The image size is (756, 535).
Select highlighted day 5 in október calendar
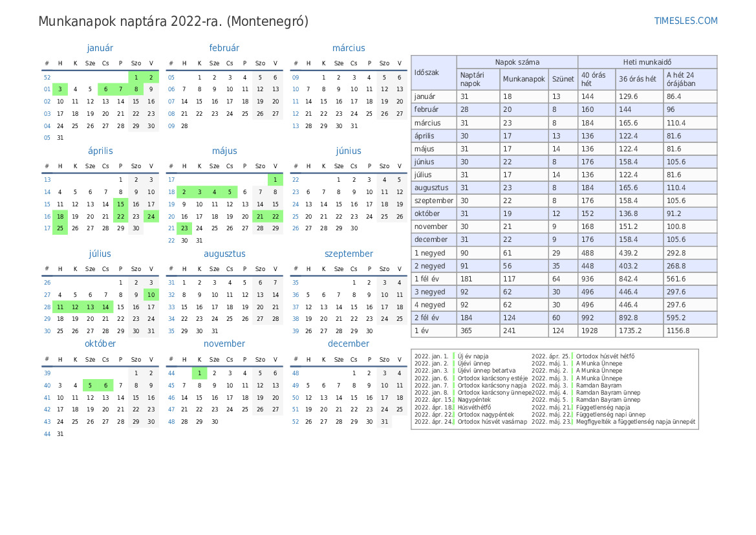pos(90,386)
